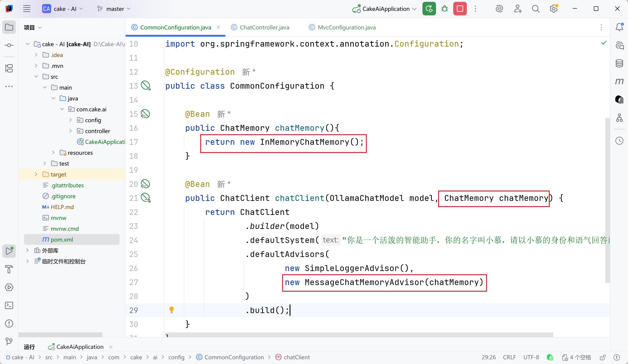Toggle the Run tool window button
Viewport: 628px width, 364px height.
(x=9, y=251)
